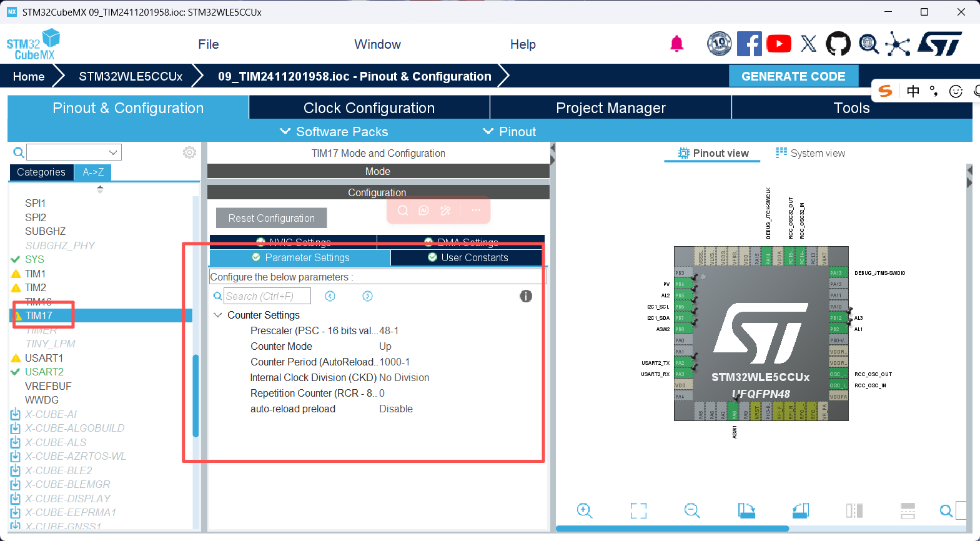This screenshot has height=541, width=980.
Task: Click the pin search magnifier icon
Action: 946,511
